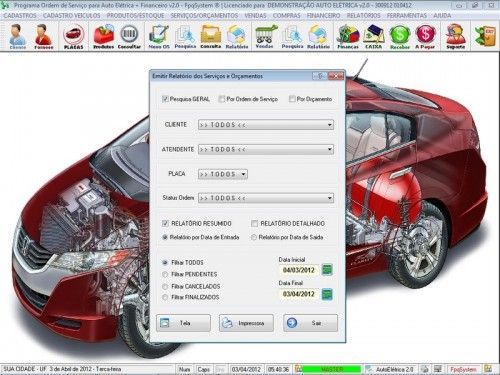Expand the Status Ordem dropdown

click(329, 198)
